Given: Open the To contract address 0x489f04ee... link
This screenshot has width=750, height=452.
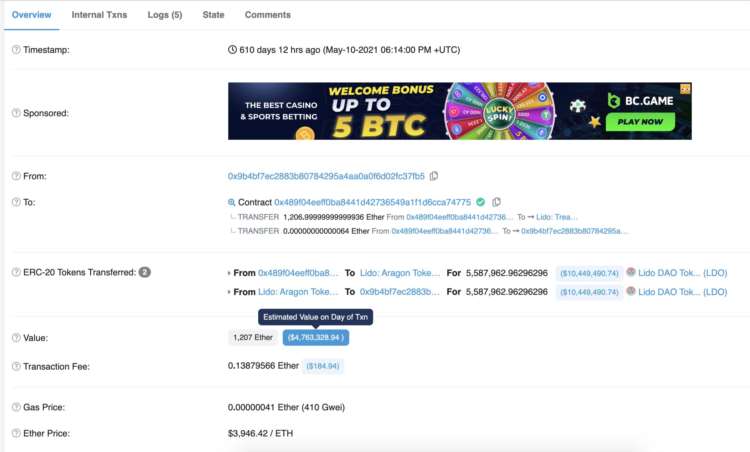Looking at the screenshot, I should [372, 202].
